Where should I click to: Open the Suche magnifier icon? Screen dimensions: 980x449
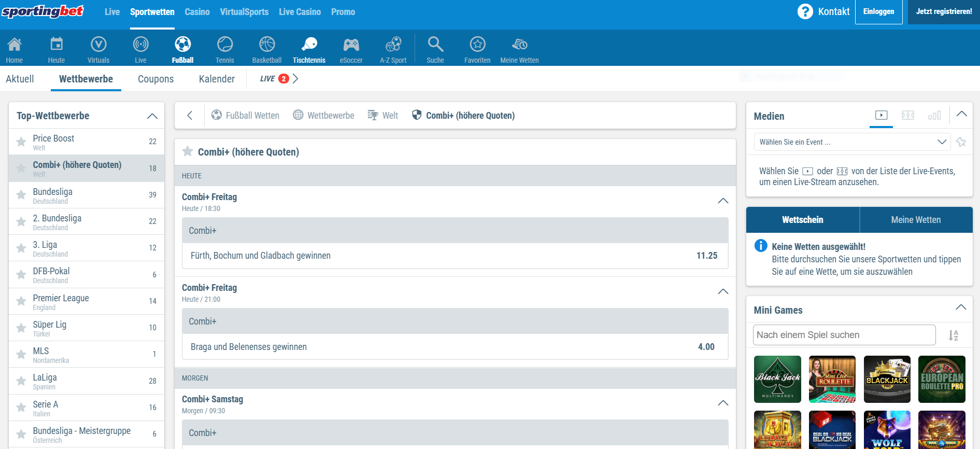tap(435, 45)
